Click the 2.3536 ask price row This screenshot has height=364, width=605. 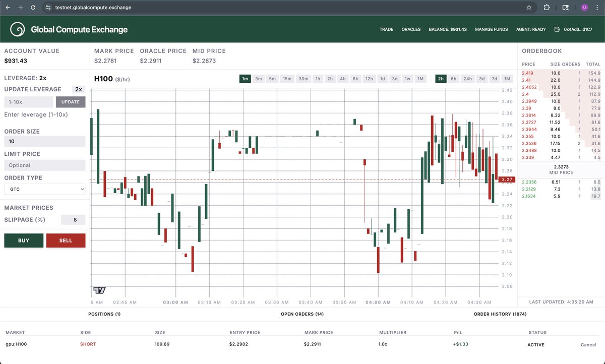point(561,144)
